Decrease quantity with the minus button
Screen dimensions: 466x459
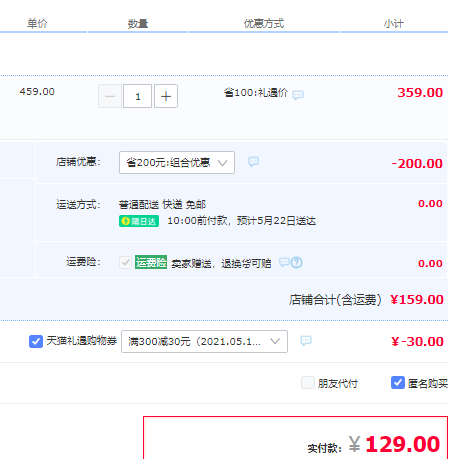(110, 96)
